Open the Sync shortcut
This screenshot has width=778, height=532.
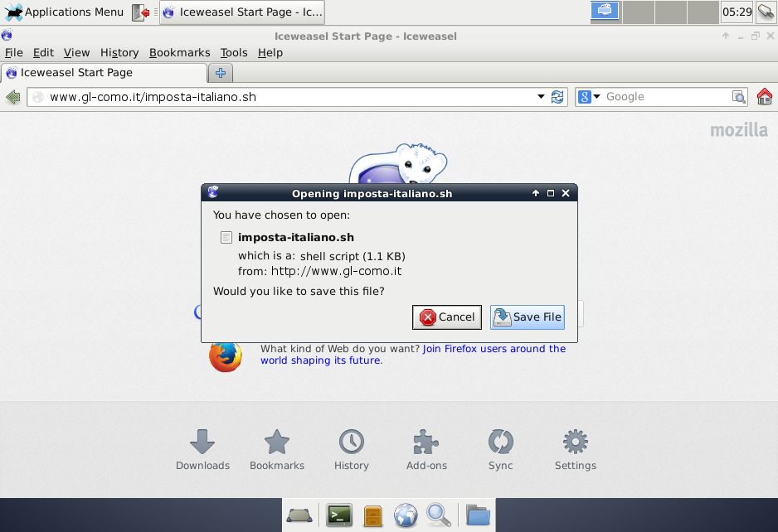501,450
